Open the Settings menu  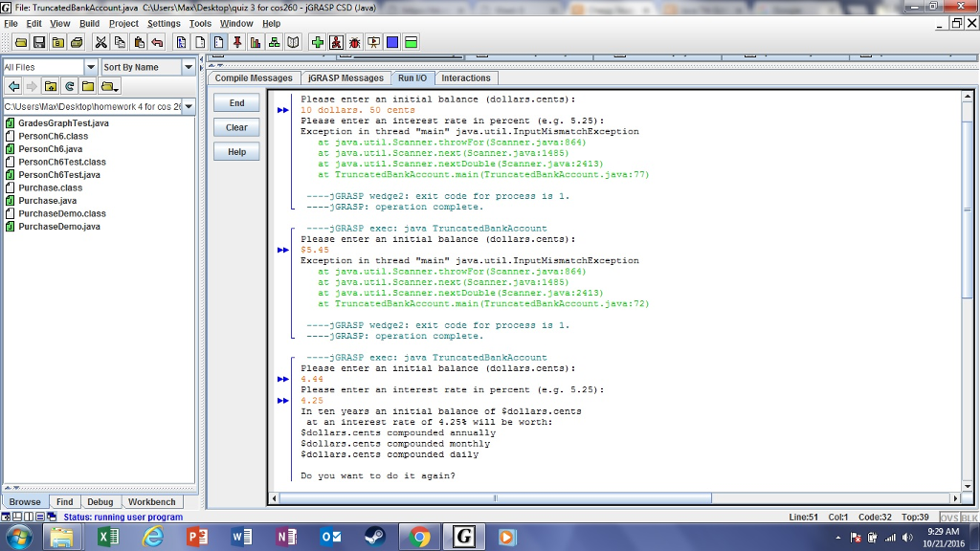(164, 24)
